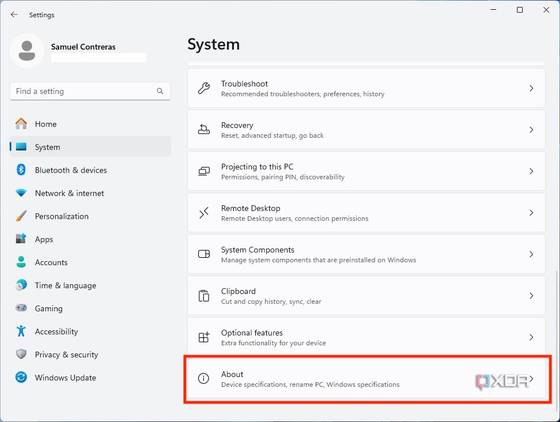Open Time & language label

tap(65, 286)
